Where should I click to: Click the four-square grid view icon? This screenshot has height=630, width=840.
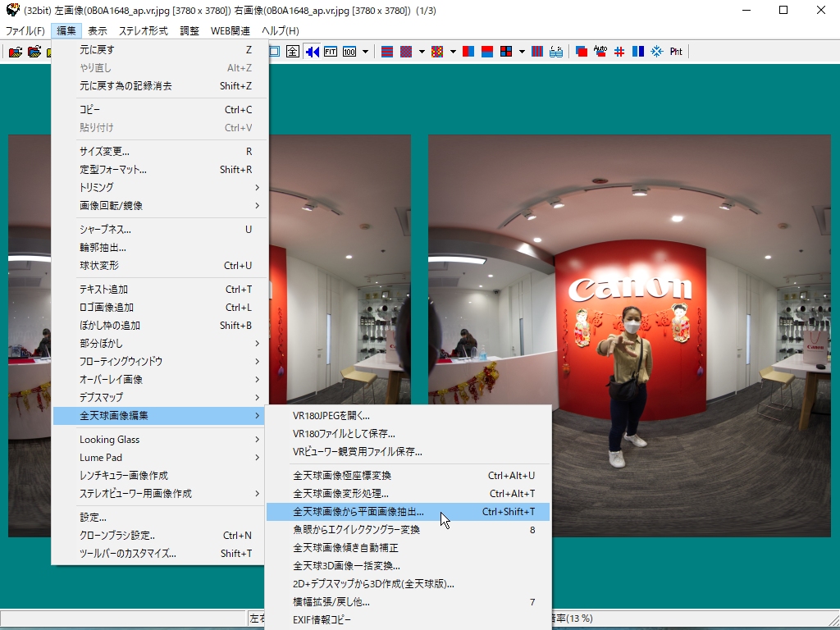pyautogui.click(x=505, y=52)
